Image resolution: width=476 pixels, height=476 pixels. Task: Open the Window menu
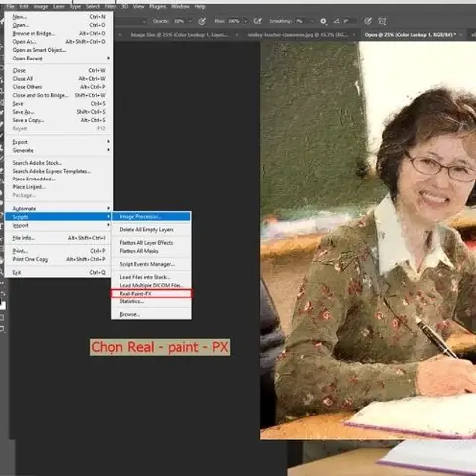tap(180, 6)
